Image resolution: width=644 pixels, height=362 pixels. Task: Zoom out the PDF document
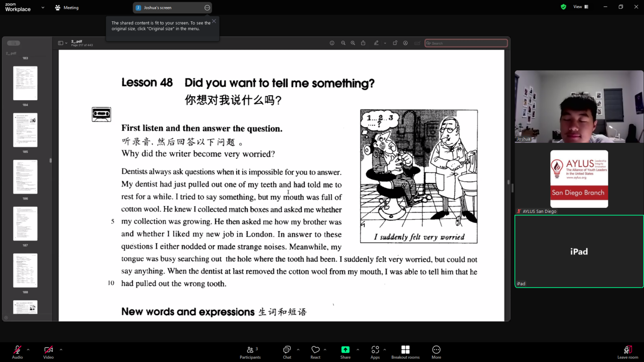pyautogui.click(x=343, y=43)
